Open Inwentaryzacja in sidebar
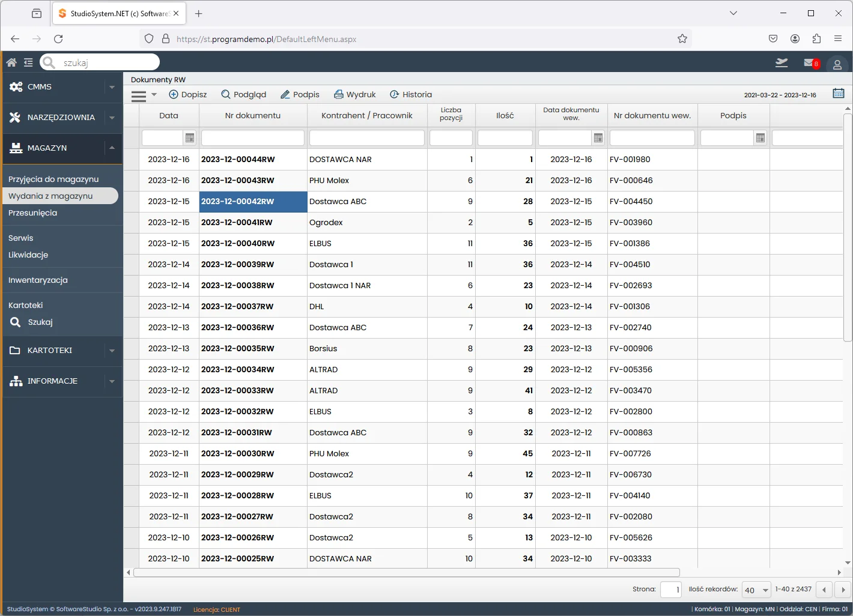Image resolution: width=853 pixels, height=616 pixels. pyautogui.click(x=38, y=280)
